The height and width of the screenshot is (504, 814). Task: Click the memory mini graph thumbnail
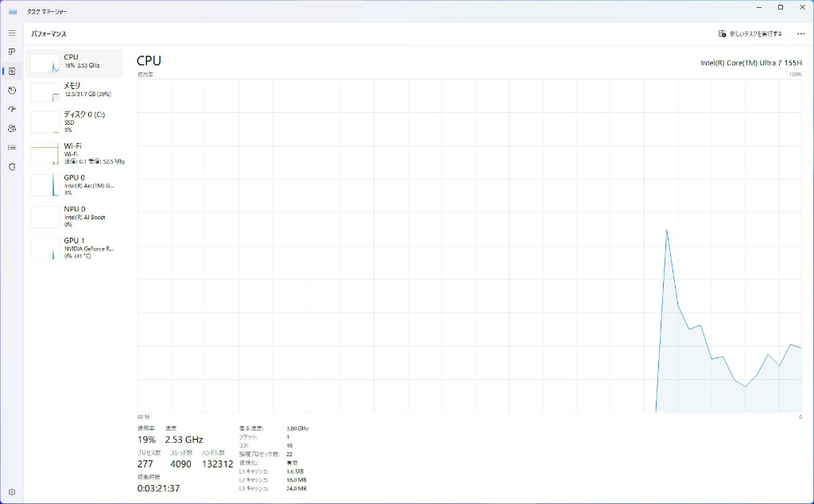point(45,92)
